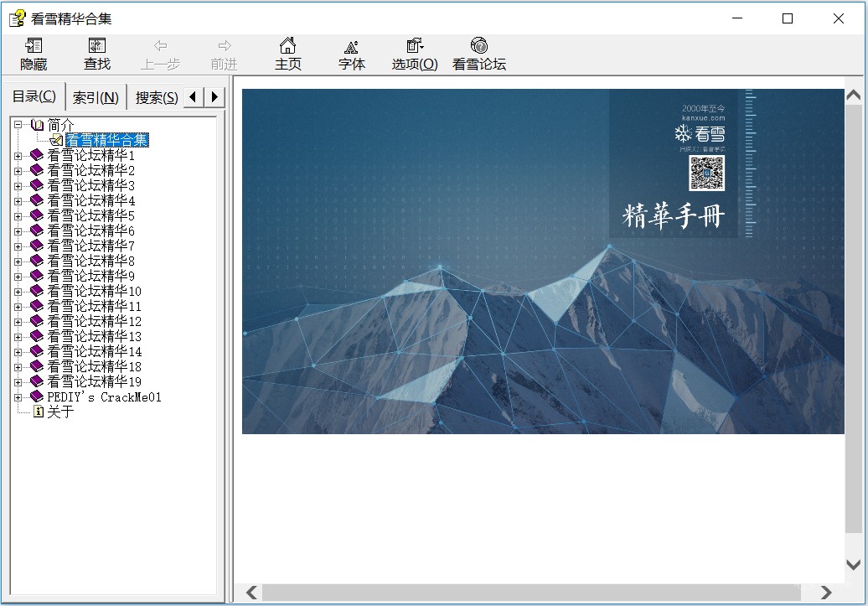
Task: Expand the 看雪论坛精华18 node
Action: point(18,367)
